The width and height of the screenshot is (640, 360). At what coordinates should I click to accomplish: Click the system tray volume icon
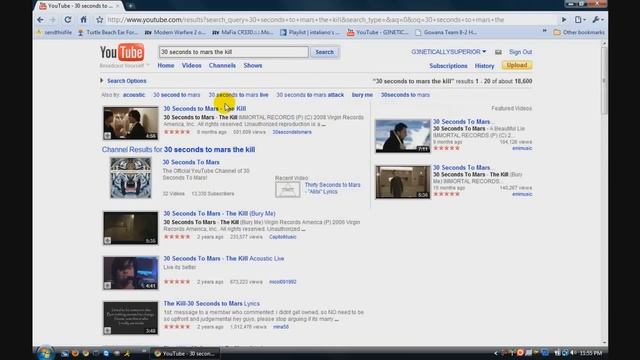coord(573,353)
